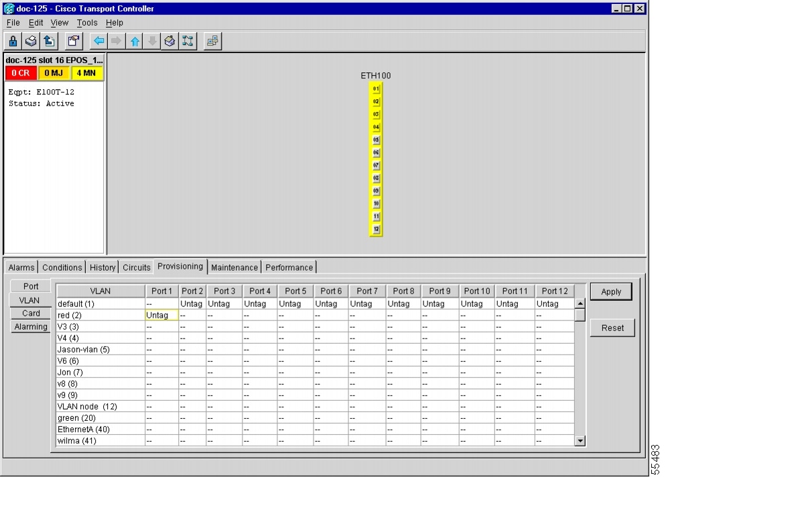Select the wilma (41) row label
Image resolution: width=812 pixels, height=510 pixels.
point(100,440)
